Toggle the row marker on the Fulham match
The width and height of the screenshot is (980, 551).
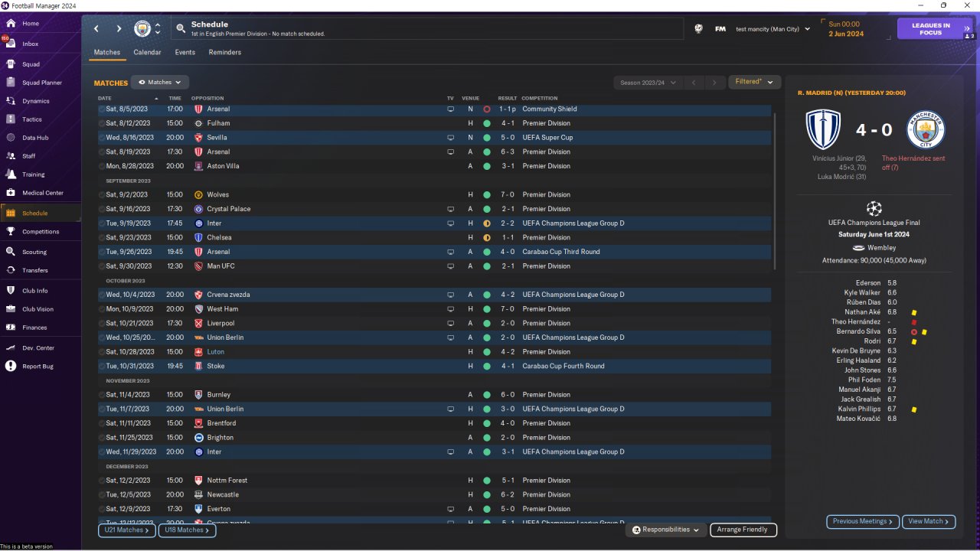click(x=102, y=123)
